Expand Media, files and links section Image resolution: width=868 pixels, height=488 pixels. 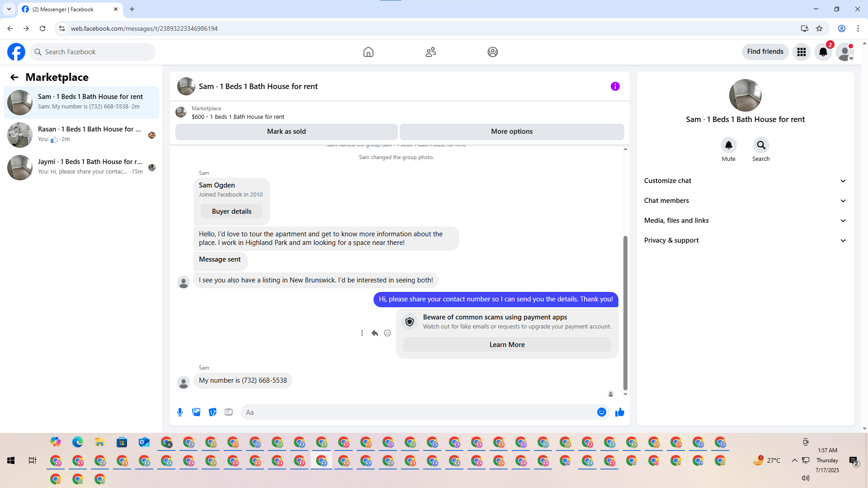tap(745, 221)
